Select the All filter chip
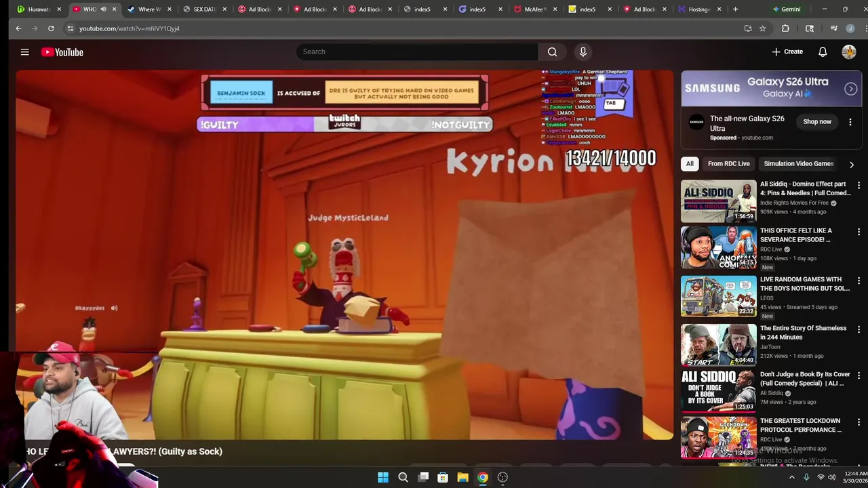 690,163
